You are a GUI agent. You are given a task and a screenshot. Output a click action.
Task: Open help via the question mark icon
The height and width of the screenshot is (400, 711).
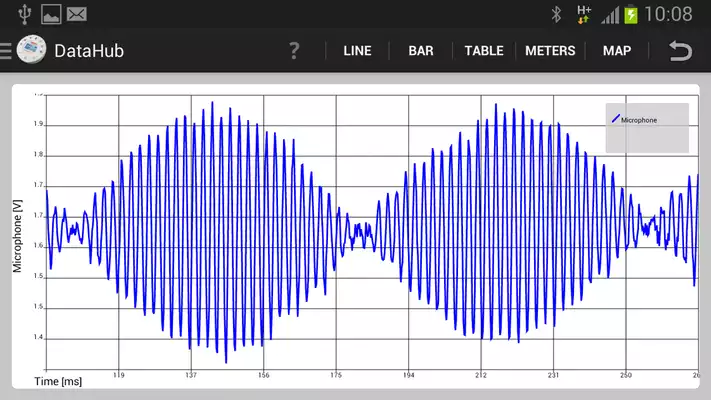click(294, 51)
